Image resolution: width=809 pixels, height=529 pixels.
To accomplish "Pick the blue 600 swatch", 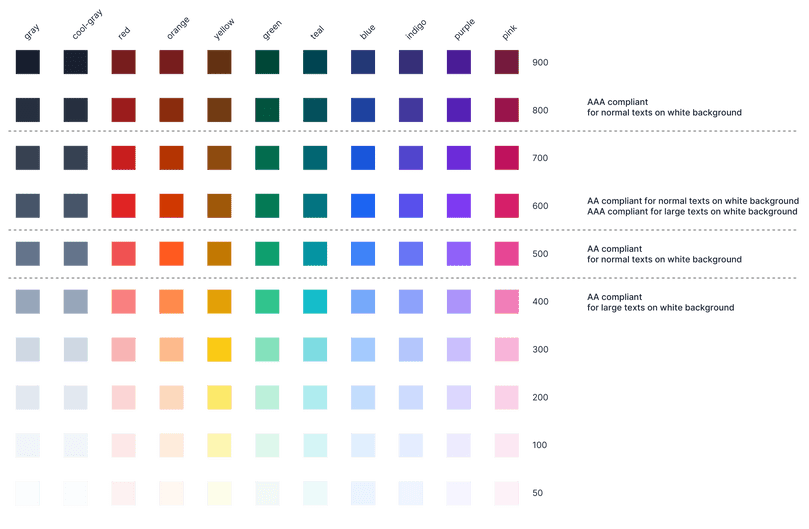I will (363, 206).
